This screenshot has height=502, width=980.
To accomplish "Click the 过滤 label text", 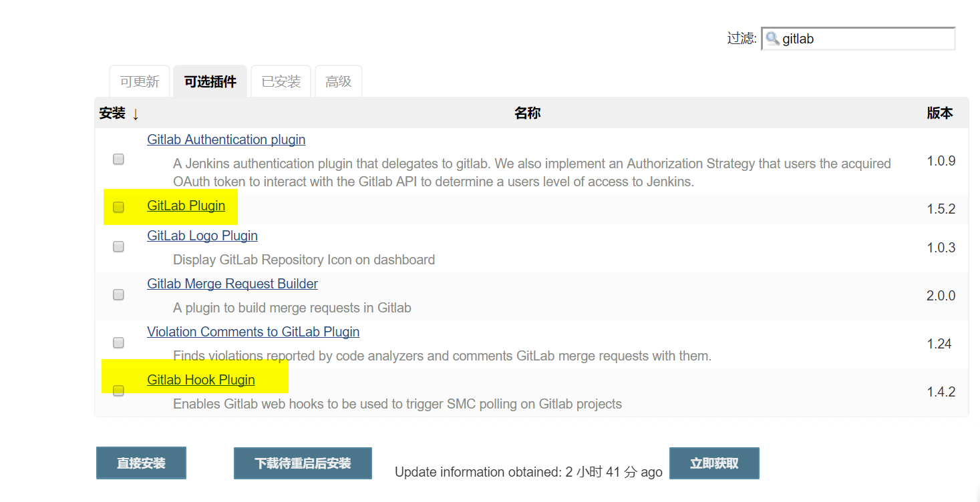I will tap(742, 39).
